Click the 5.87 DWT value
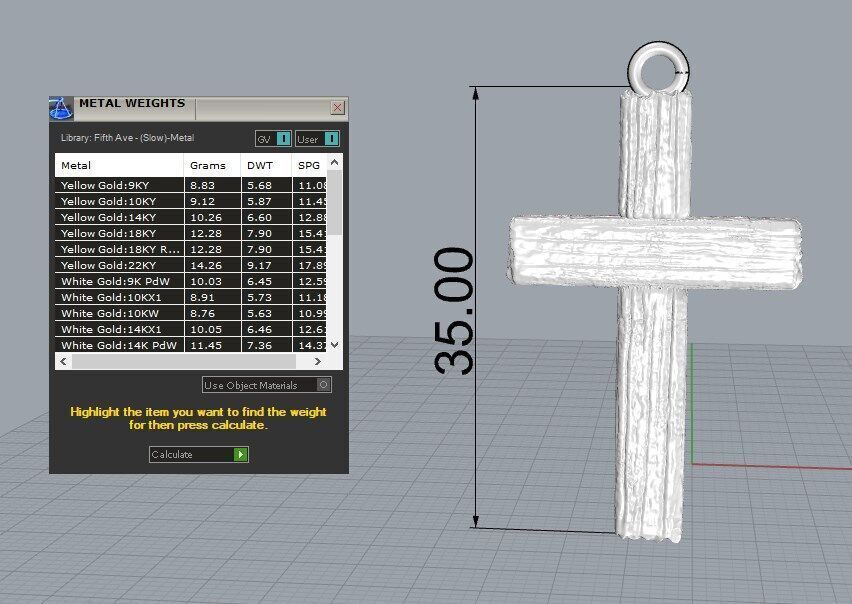 click(259, 201)
